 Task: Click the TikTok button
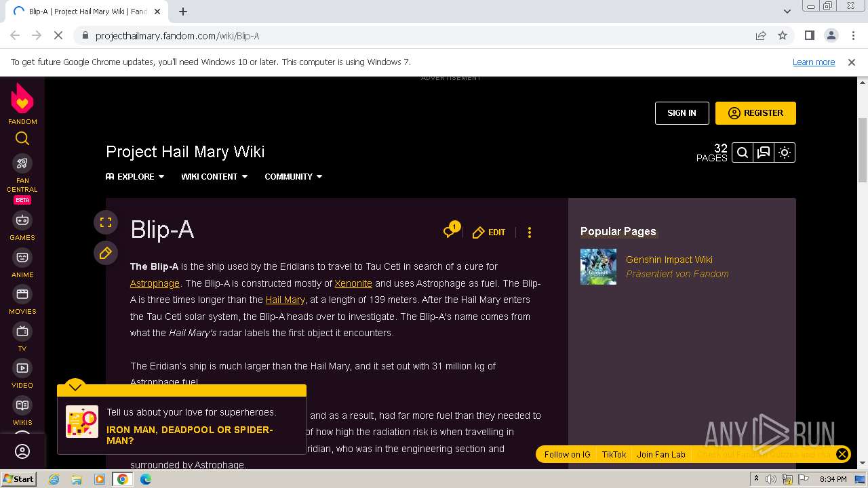click(x=614, y=454)
